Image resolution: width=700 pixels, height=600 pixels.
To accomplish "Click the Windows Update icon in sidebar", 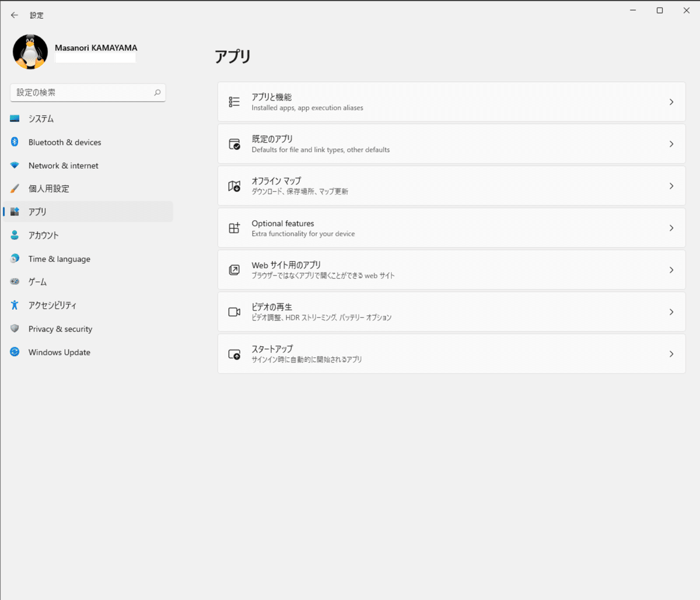I will [14, 352].
